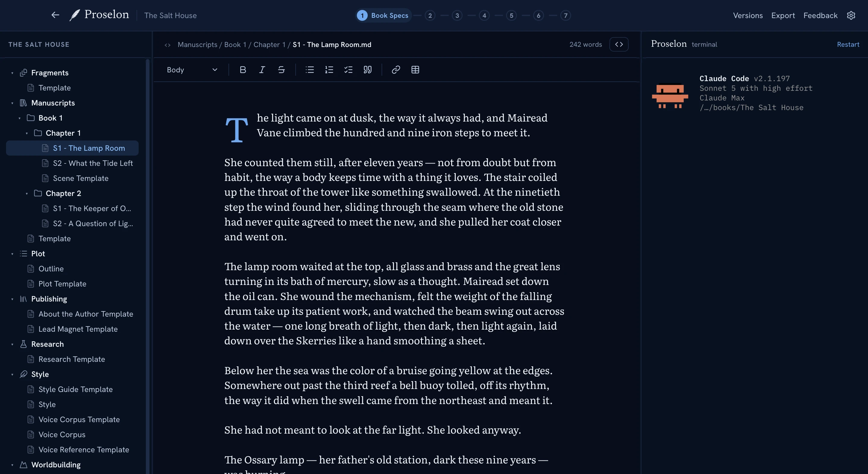
Task: Insert a numbered list
Action: click(x=329, y=70)
